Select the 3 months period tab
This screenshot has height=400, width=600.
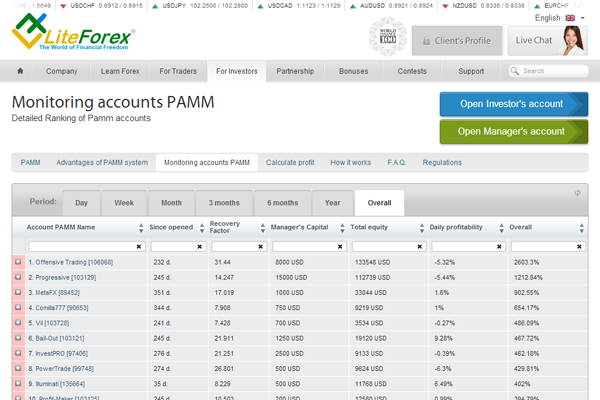click(x=224, y=203)
